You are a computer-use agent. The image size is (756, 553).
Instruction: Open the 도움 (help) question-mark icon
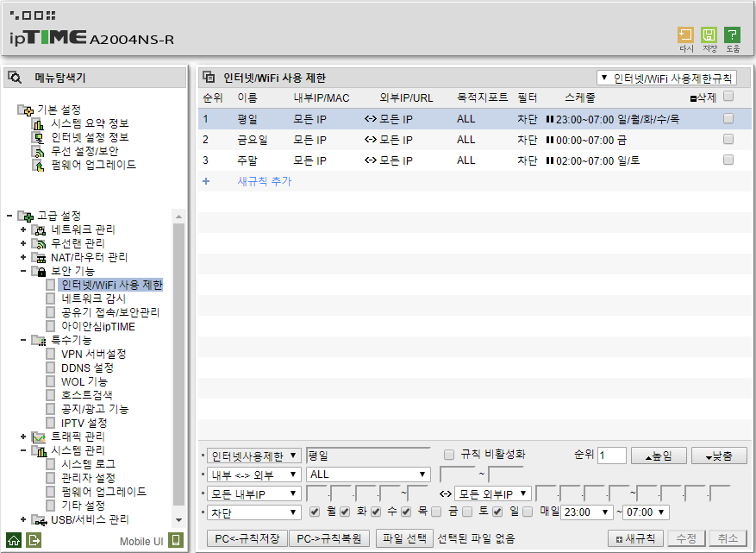(x=732, y=35)
